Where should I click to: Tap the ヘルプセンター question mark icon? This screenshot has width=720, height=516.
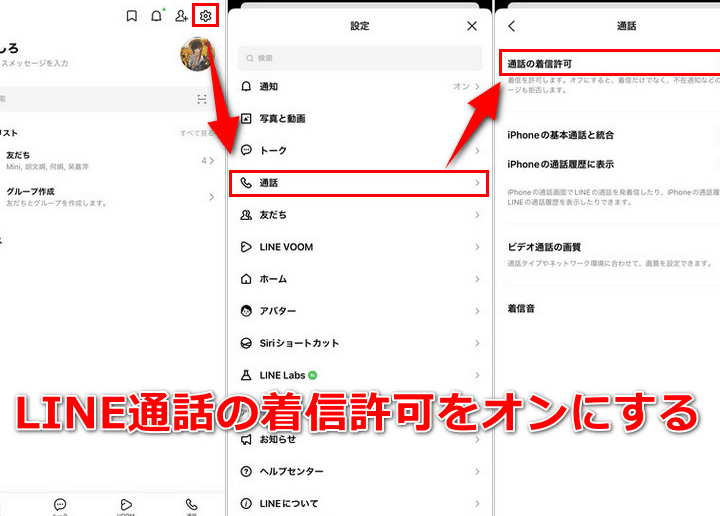pyautogui.click(x=246, y=471)
